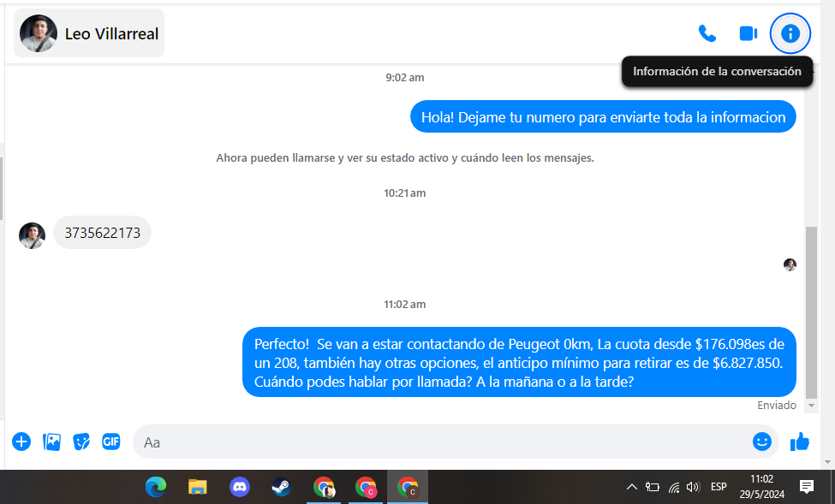Show hidden system tray icons
835x504 pixels.
631,486
